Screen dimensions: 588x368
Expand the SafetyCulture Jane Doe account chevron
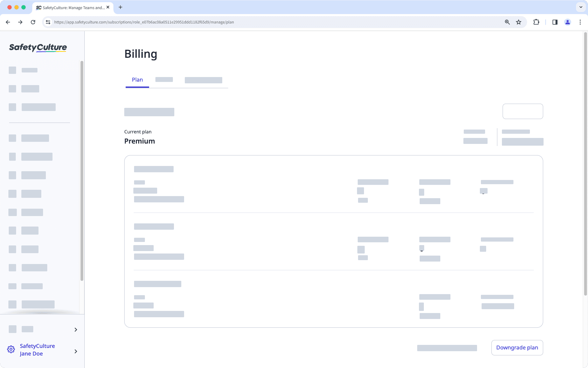tap(76, 351)
